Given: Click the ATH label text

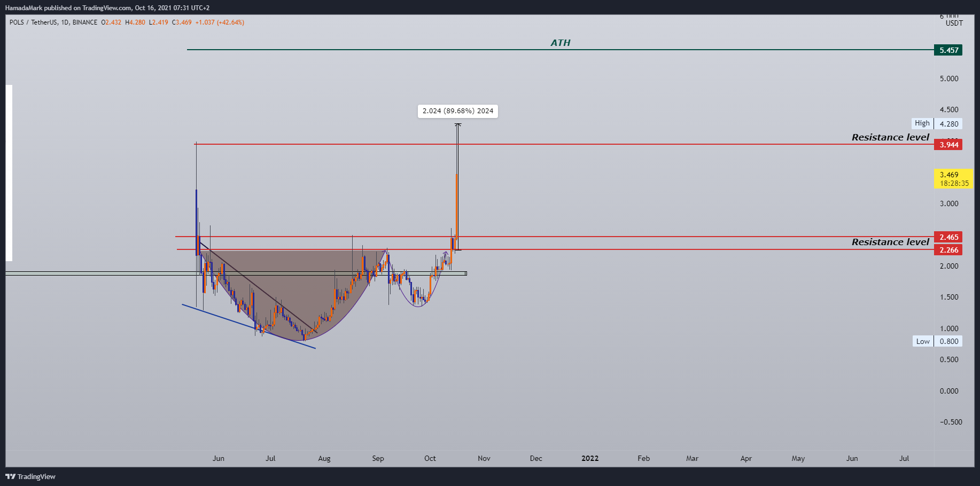Looking at the screenshot, I should [561, 43].
